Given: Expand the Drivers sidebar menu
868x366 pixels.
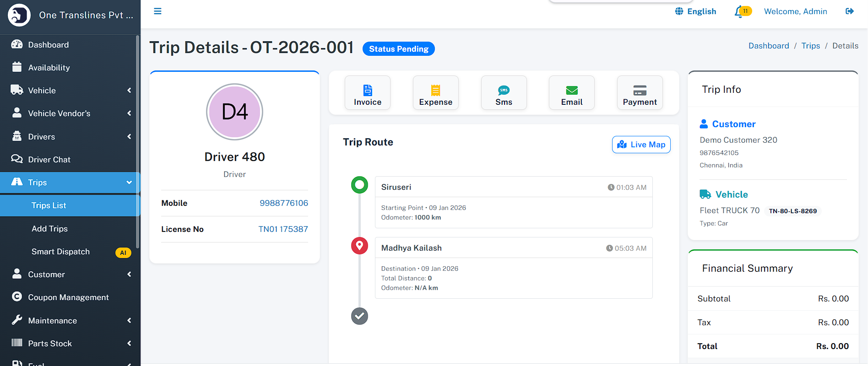Looking at the screenshot, I should (70, 137).
